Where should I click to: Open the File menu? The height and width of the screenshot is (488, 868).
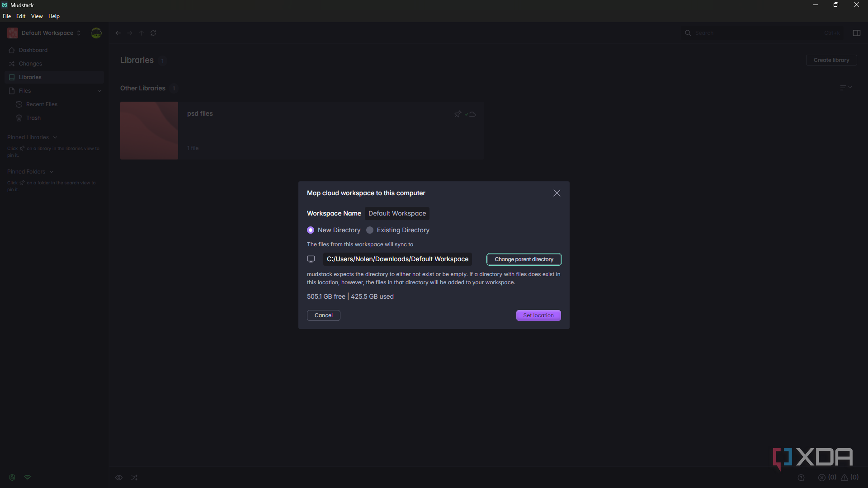point(7,16)
